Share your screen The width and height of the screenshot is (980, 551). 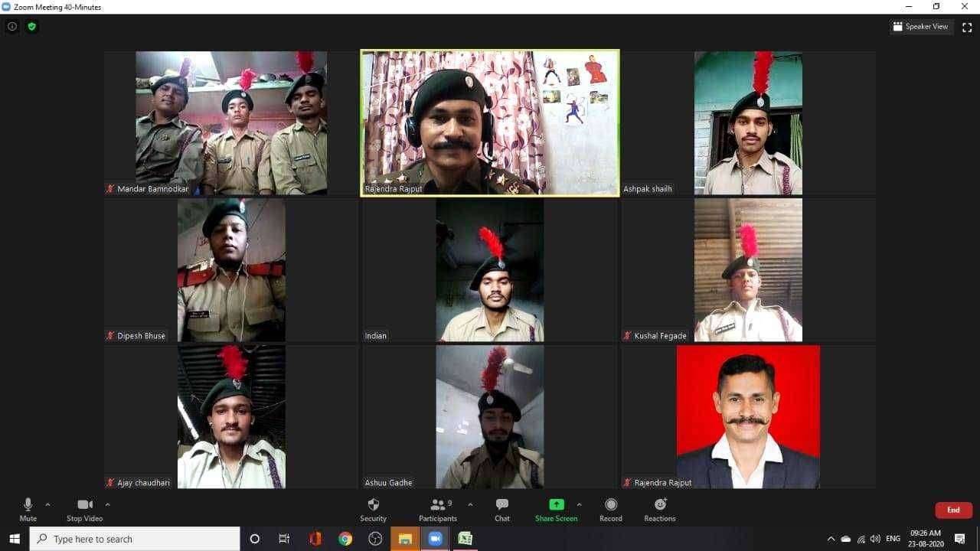click(556, 509)
